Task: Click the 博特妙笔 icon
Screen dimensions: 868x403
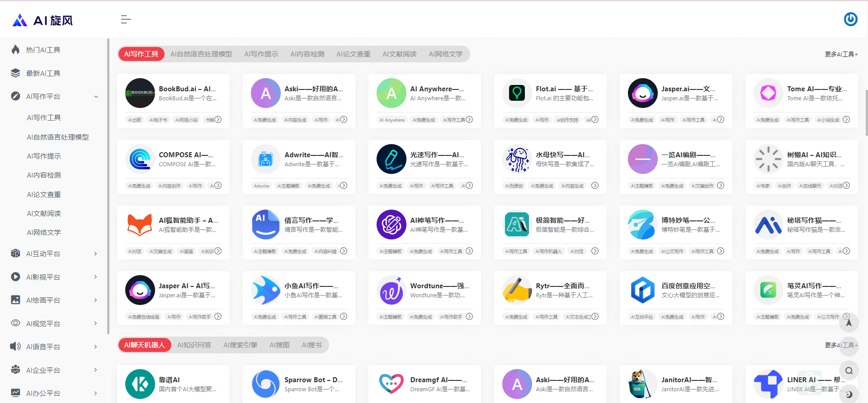Action: point(643,225)
